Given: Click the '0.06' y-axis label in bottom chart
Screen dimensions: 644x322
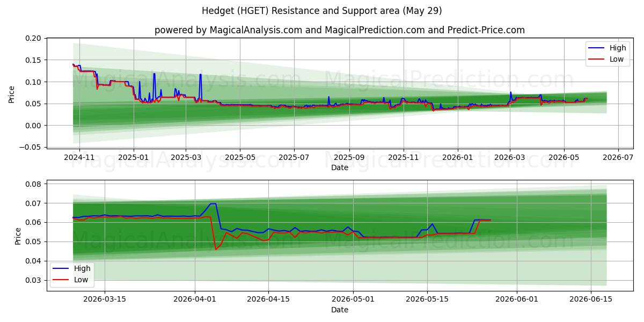Looking at the screenshot, I should coord(33,223).
